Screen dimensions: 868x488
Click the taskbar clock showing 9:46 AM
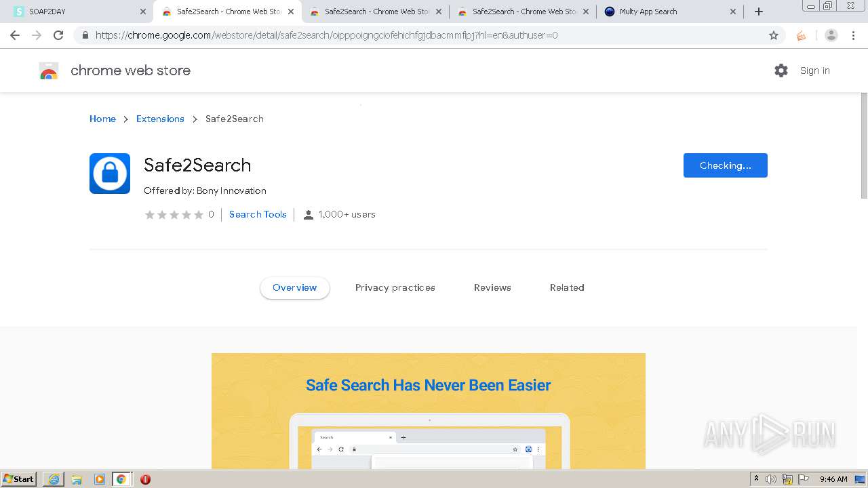(x=833, y=479)
